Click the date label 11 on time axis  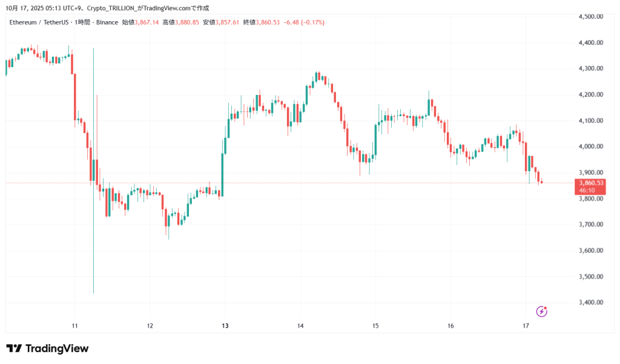pos(74,326)
